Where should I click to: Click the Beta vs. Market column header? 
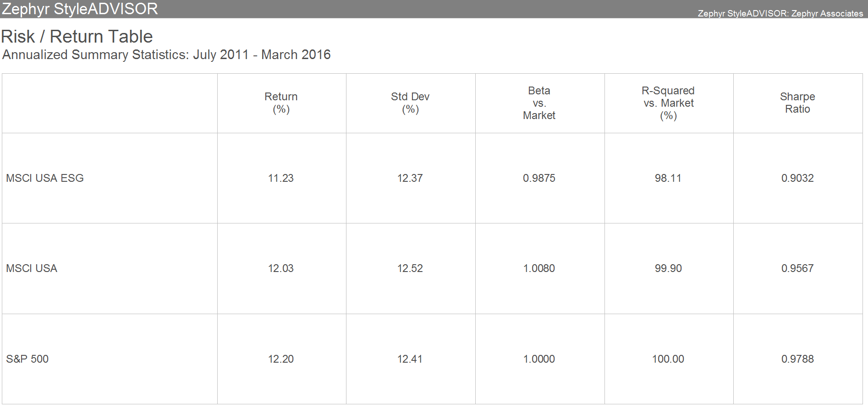pyautogui.click(x=539, y=103)
